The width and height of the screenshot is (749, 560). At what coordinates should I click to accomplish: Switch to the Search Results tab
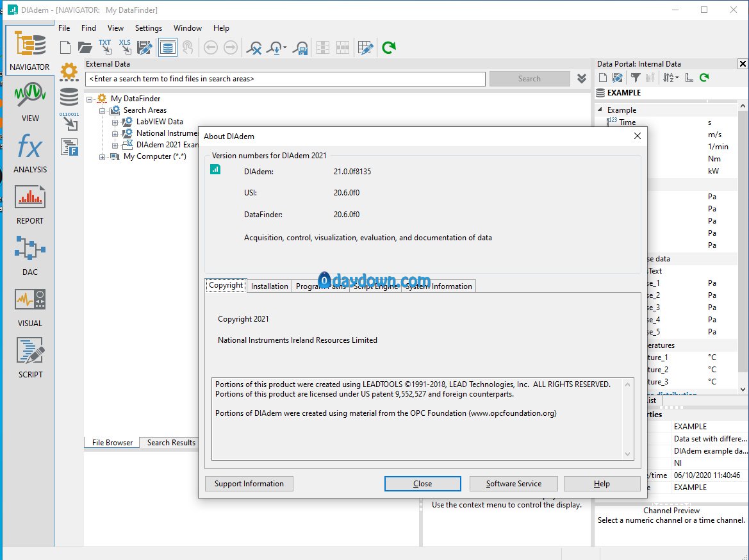pyautogui.click(x=171, y=443)
